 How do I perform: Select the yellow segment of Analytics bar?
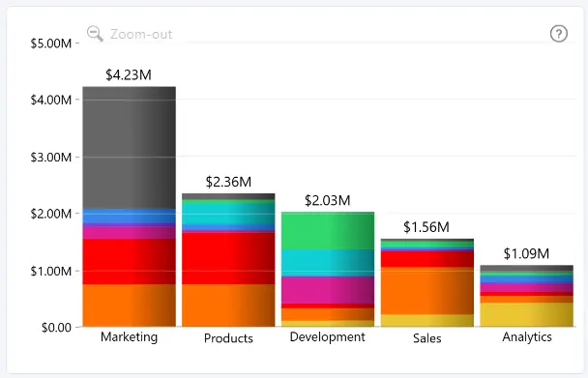pos(526,314)
